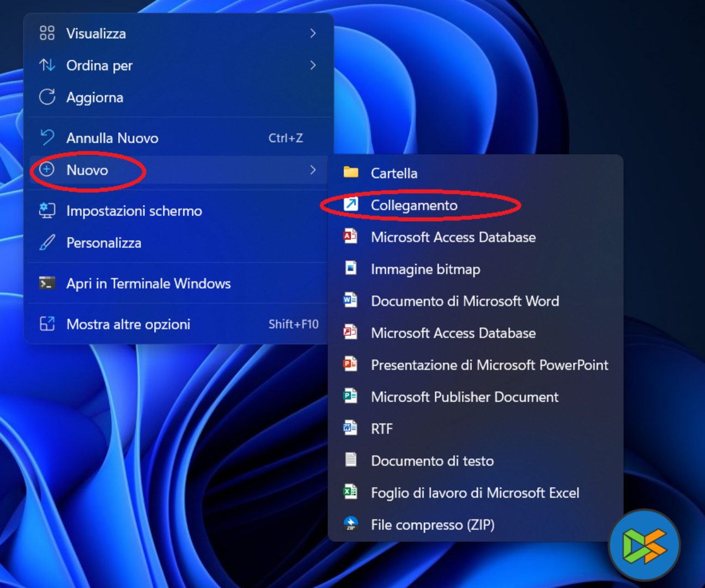Click the ZIP icon beside File compresso
Image resolution: width=705 pixels, height=588 pixels.
coord(351,524)
